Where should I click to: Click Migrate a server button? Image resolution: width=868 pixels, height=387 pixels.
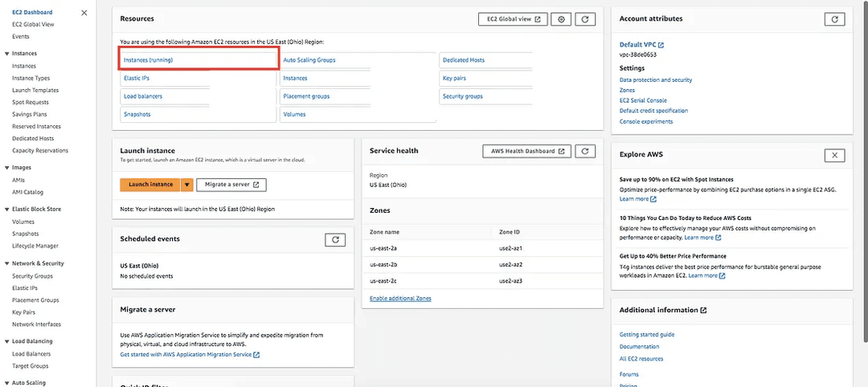(x=231, y=185)
